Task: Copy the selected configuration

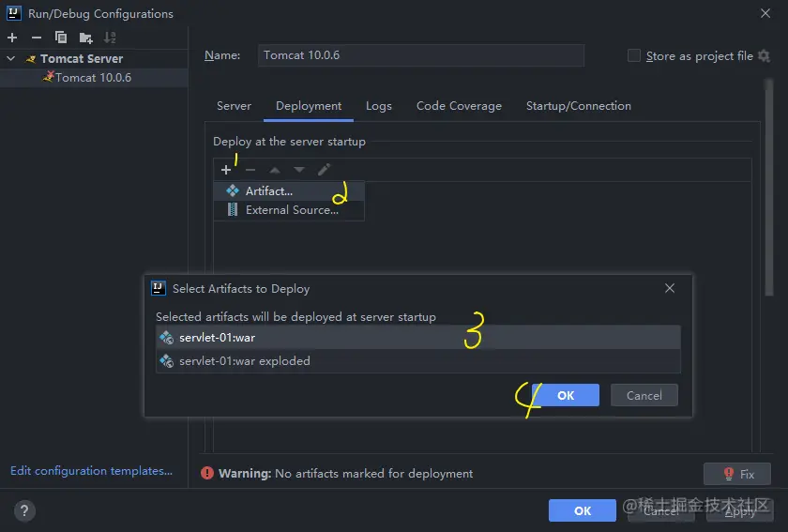Action: 61,38
